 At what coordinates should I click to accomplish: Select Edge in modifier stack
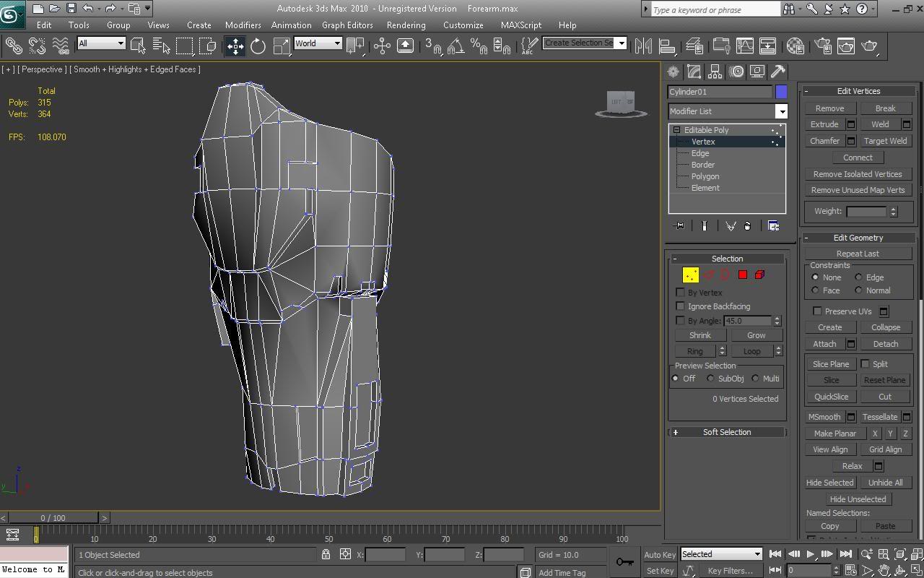pos(700,153)
